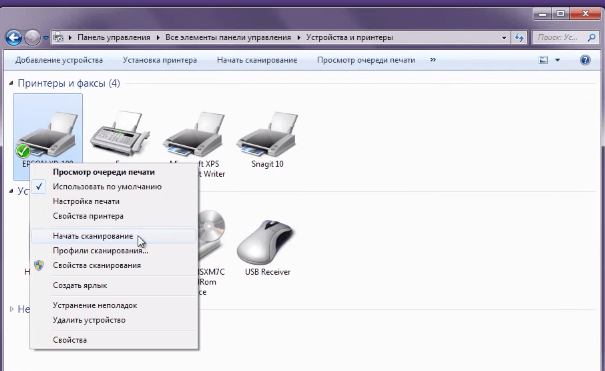Click the change view icon
This screenshot has height=371, width=605.
click(543, 60)
